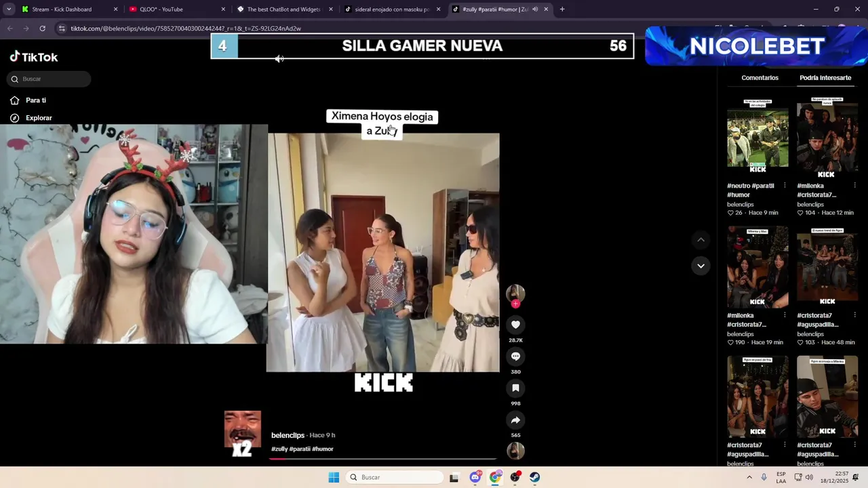
Task: Click the #humor hashtag in the caption
Action: click(322, 449)
